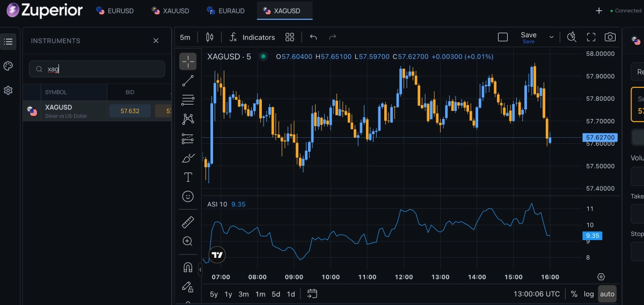Sort instruments by BID column
The width and height of the screenshot is (644, 305).
coord(130,92)
